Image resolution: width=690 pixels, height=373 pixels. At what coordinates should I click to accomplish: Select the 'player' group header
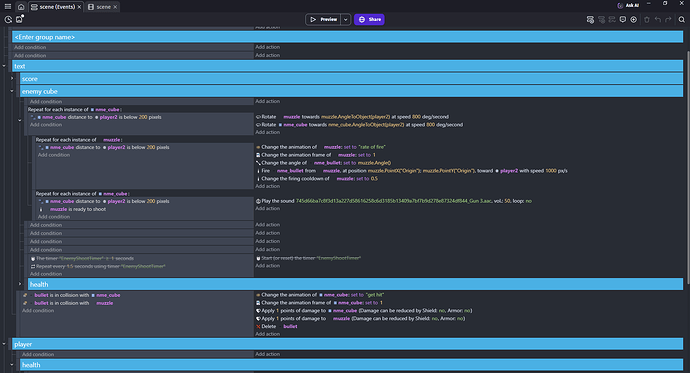tap(348, 344)
